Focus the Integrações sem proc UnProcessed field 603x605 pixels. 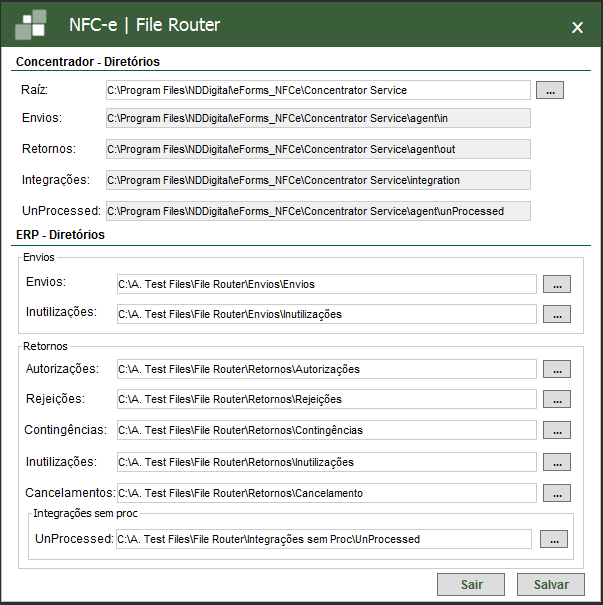point(324,539)
